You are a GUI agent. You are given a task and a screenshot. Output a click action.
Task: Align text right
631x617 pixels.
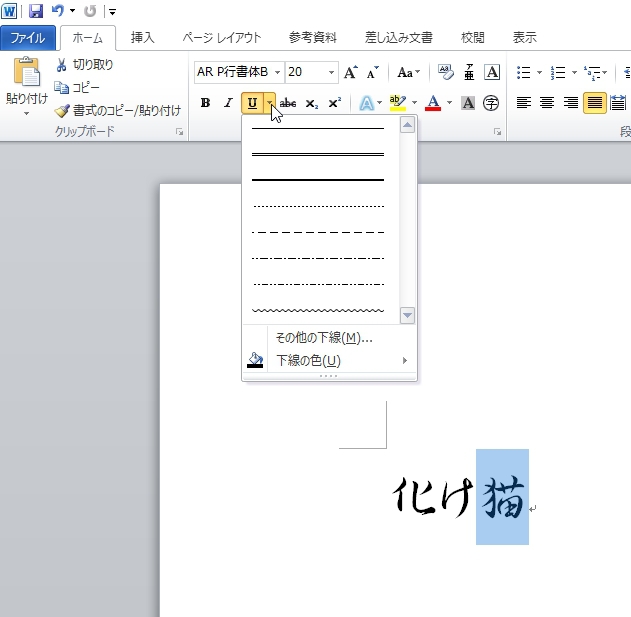coord(571,103)
